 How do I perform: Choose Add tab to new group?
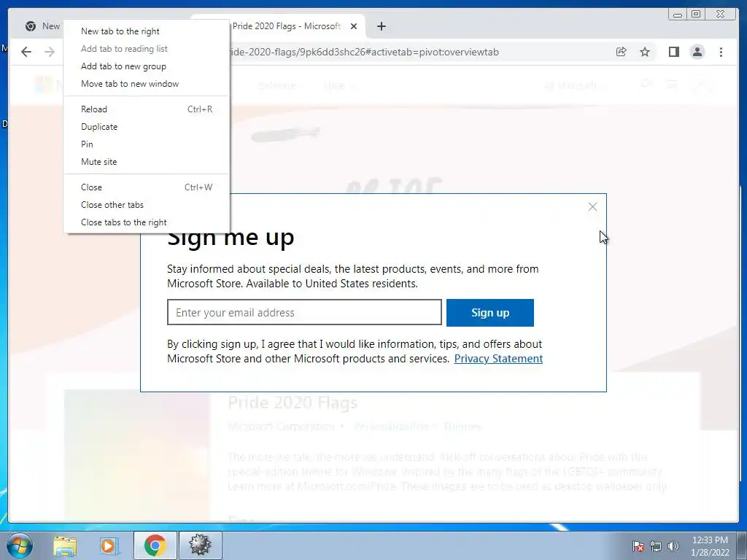coord(146,66)
